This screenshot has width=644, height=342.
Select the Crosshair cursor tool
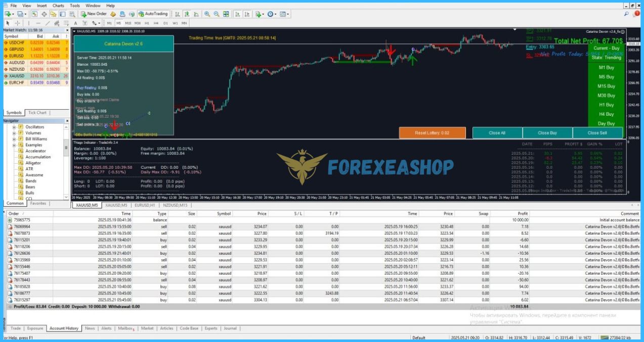[x=18, y=23]
